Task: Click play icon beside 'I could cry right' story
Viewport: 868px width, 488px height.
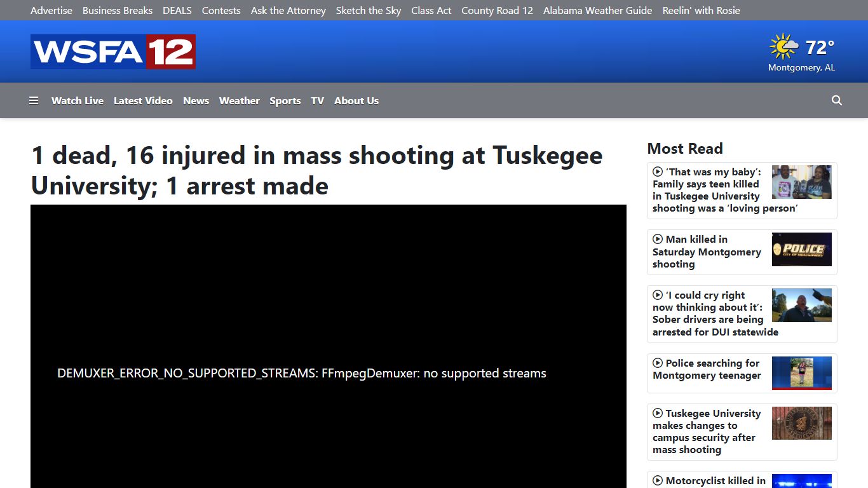Action: [658, 295]
